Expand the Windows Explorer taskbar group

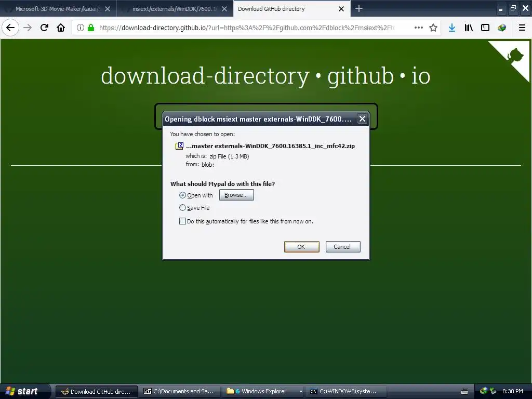tap(301, 391)
